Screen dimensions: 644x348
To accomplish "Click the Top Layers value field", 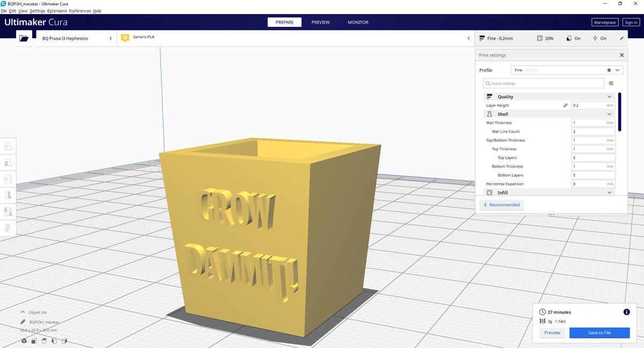I will pos(593,158).
